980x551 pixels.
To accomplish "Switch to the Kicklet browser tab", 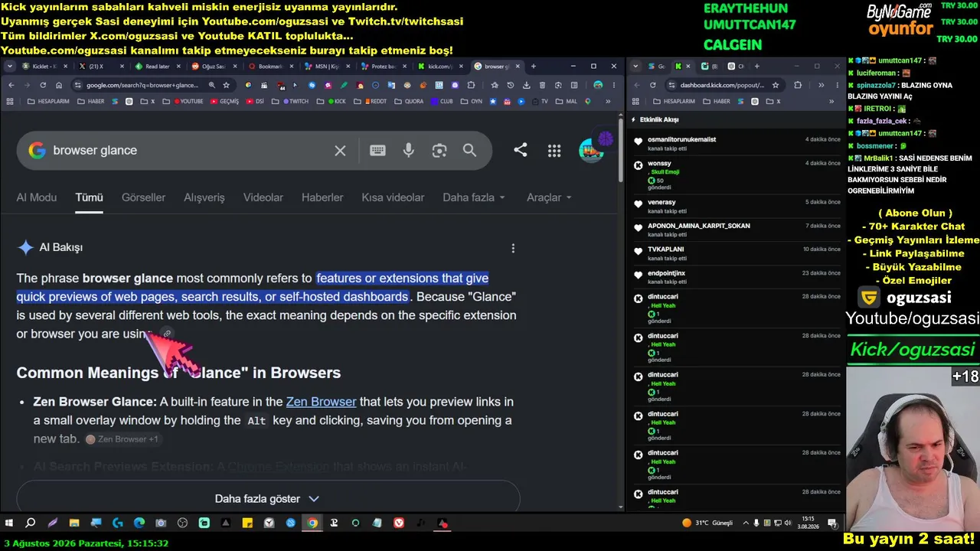I will coord(44,67).
